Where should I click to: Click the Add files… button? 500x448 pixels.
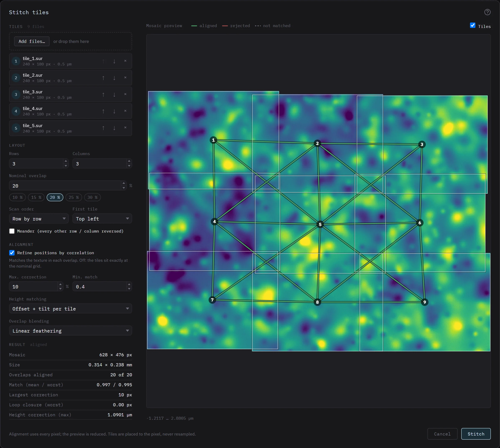[32, 41]
